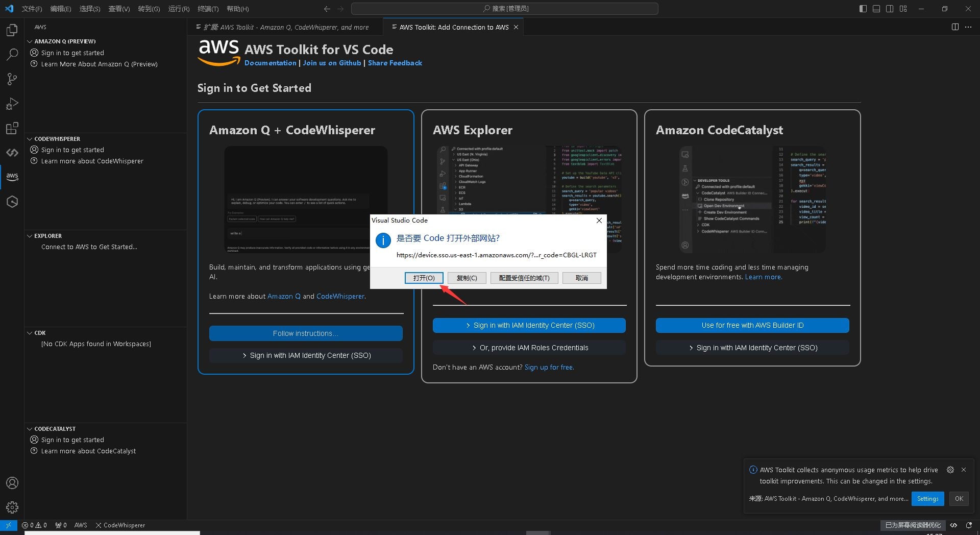Image resolution: width=980 pixels, height=535 pixels.
Task: Open the Search view icon
Action: (x=12, y=54)
